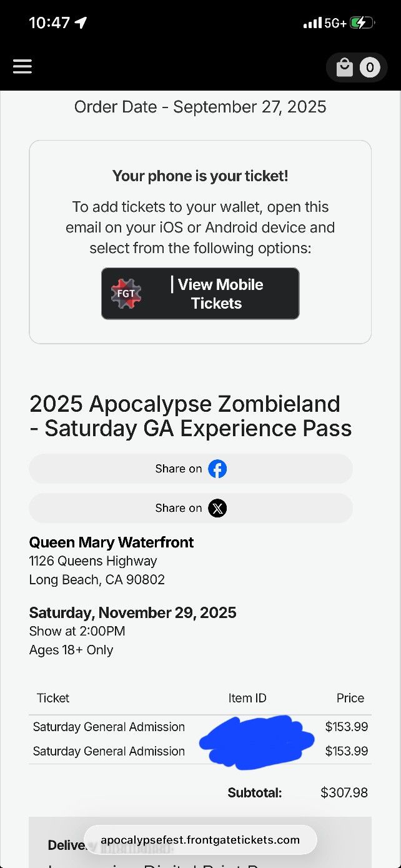Viewport: 401px width, 868px height.
Task: Tap the status bar clock showing 10:47
Action: pos(49,21)
